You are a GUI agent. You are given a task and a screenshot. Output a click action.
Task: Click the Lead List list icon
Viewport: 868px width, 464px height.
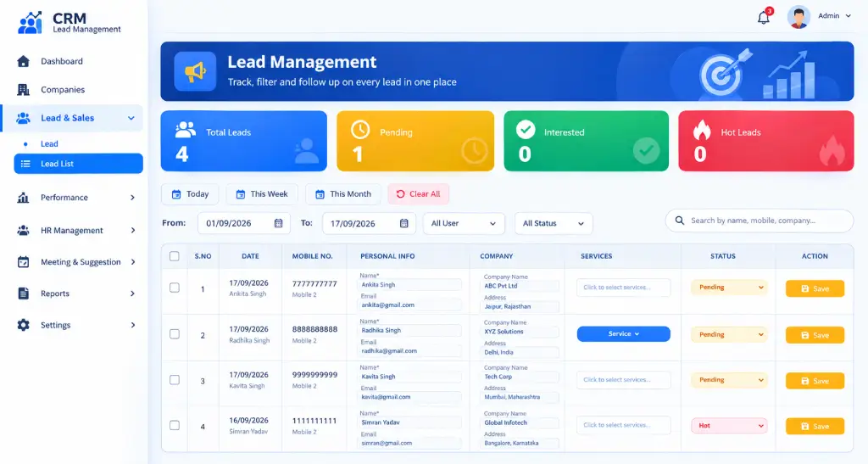click(25, 164)
